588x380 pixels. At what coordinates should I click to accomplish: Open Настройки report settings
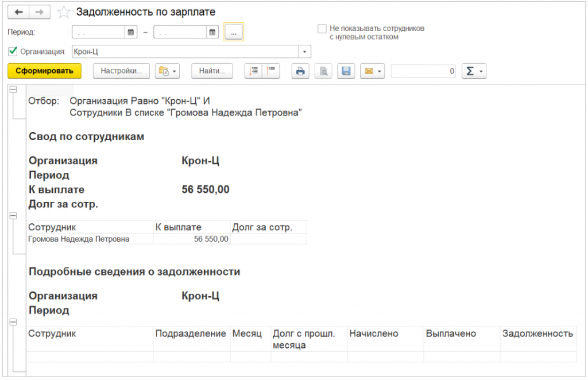click(x=121, y=71)
